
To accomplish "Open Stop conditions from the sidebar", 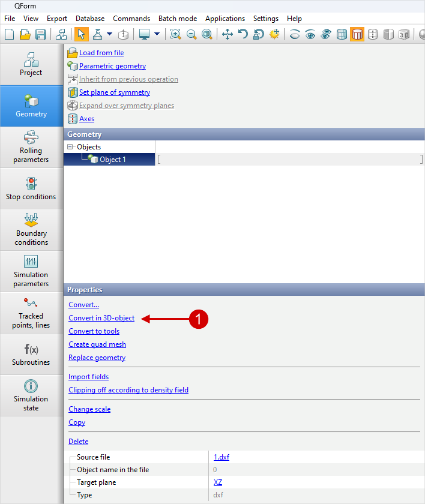I will tap(31, 188).
